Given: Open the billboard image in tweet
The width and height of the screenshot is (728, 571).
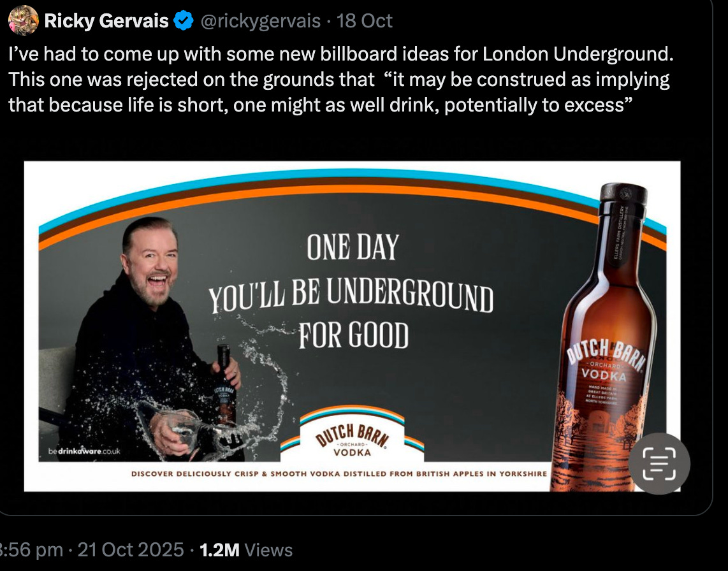Looking at the screenshot, I should pos(353,326).
